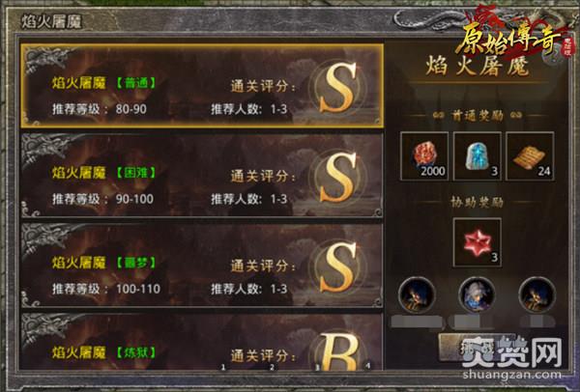The image size is (580, 392).
Task: Select the blue rune stone reward with 3
Action: pyautogui.click(x=478, y=155)
